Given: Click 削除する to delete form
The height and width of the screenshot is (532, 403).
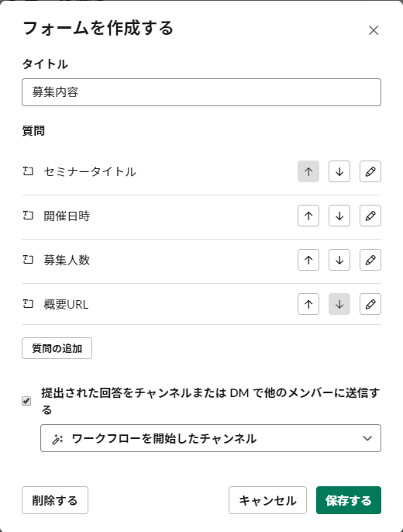Looking at the screenshot, I should [55, 500].
